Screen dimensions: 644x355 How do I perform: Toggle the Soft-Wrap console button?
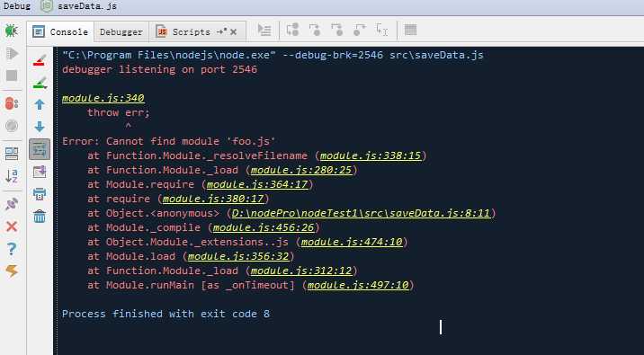coord(40,149)
